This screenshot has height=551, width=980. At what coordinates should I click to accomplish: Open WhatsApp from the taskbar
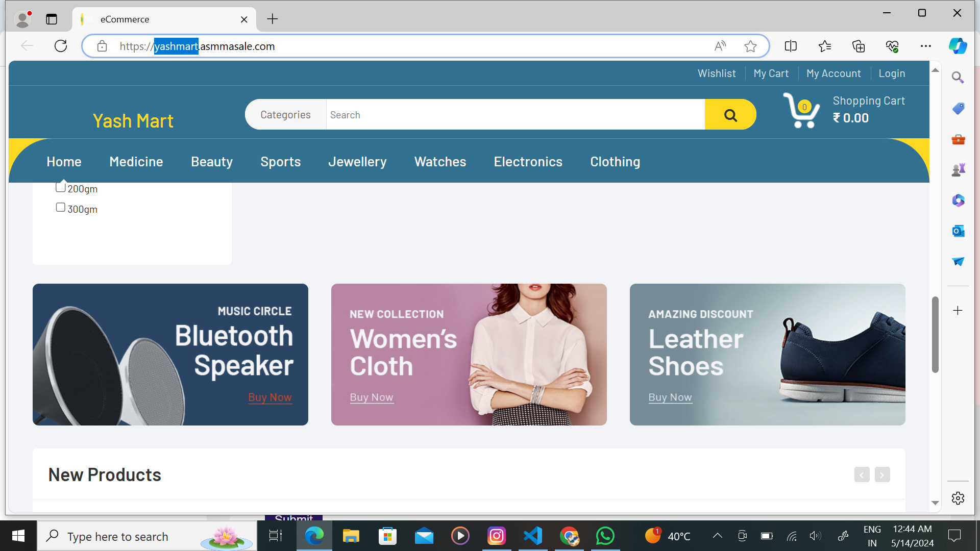[605, 536]
